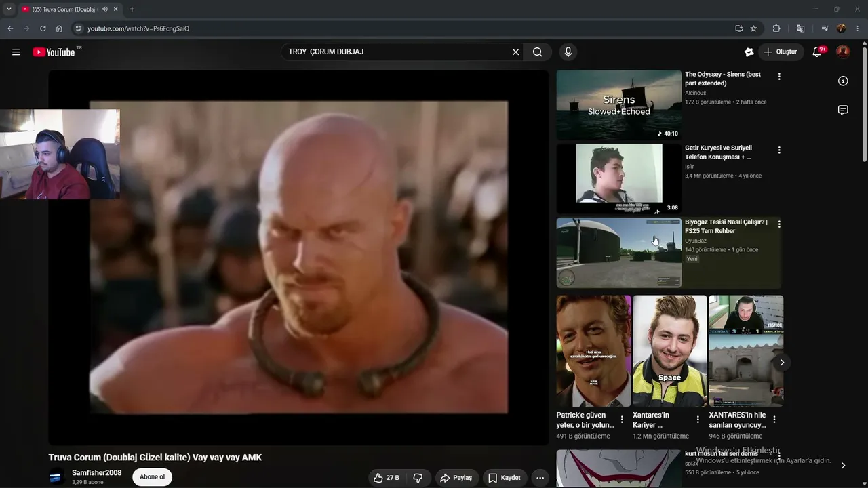
Task: Open Getir Kuryesi ve Suriyeli video title
Action: tap(718, 152)
